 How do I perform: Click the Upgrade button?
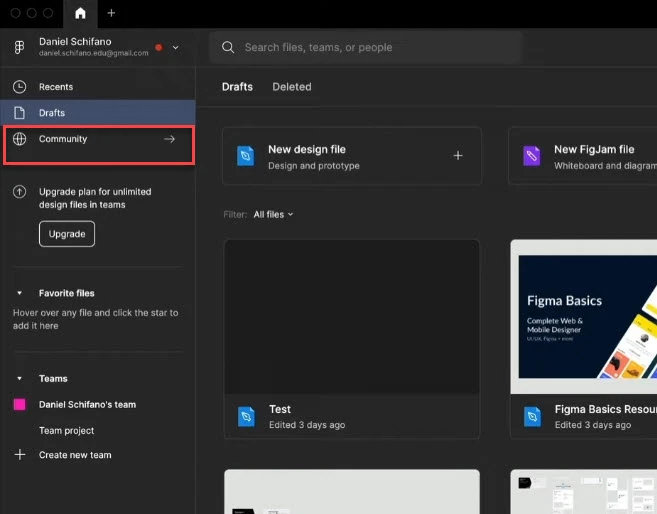pos(67,234)
